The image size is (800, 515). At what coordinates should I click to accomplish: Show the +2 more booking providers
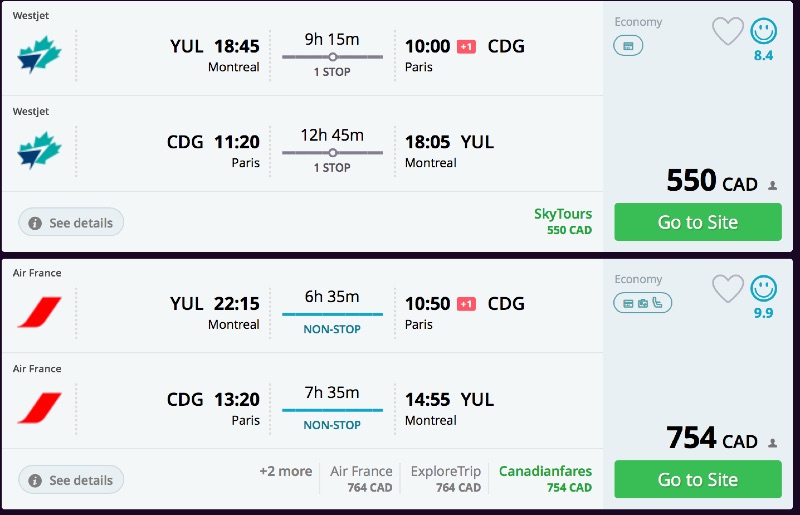tap(285, 471)
